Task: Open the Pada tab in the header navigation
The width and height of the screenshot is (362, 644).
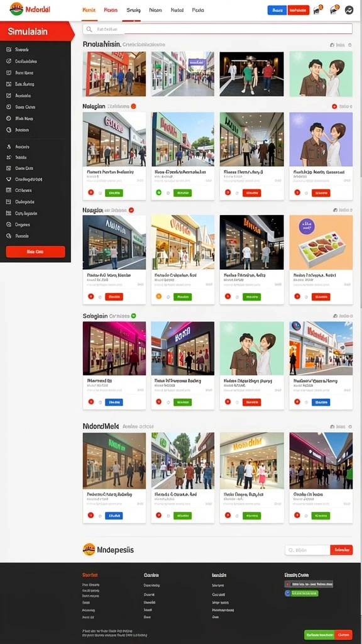Action: [198, 10]
